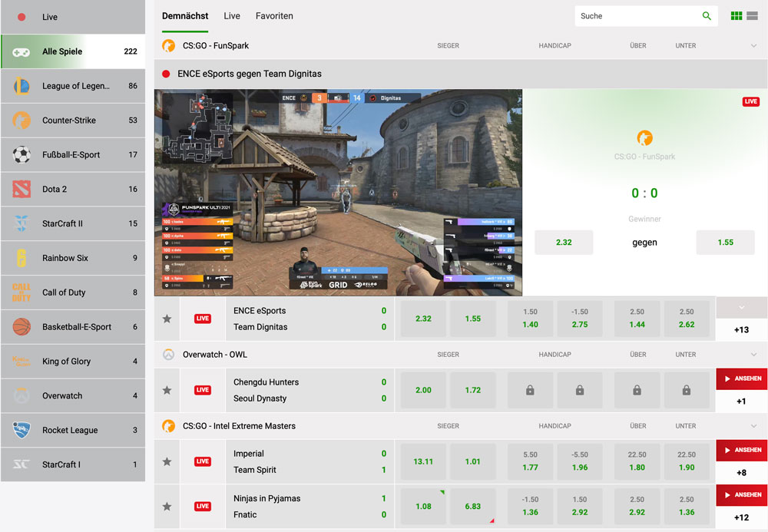This screenshot has height=532, width=768.
Task: Expand +8 more markets for Imperial match
Action: pos(742,473)
